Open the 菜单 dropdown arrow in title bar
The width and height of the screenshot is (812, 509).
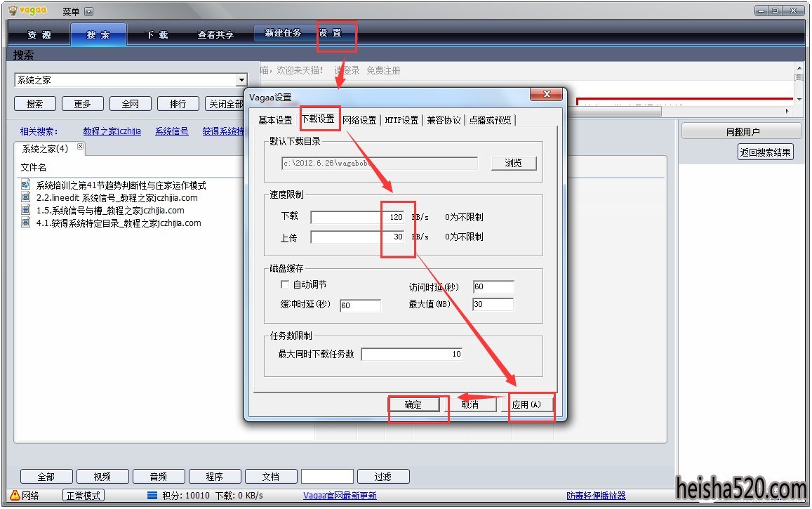pyautogui.click(x=89, y=11)
